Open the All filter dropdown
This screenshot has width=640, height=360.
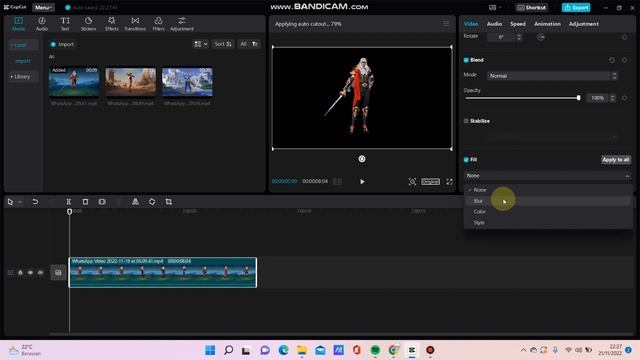coord(249,44)
